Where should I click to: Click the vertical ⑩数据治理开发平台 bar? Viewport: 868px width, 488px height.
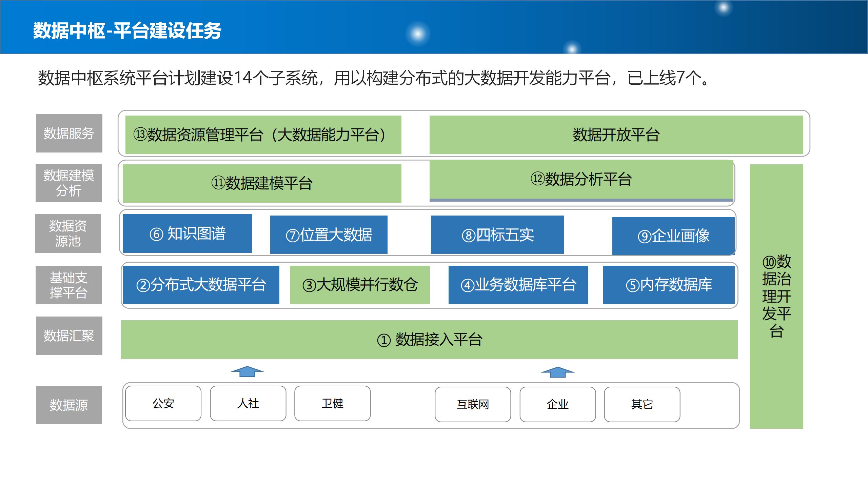[x=776, y=297]
